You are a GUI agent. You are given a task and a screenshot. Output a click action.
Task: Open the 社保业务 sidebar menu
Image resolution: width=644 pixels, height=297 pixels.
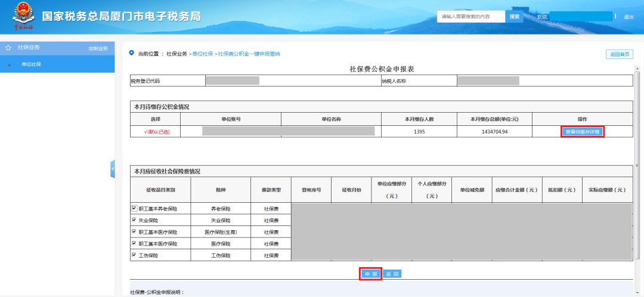29,47
